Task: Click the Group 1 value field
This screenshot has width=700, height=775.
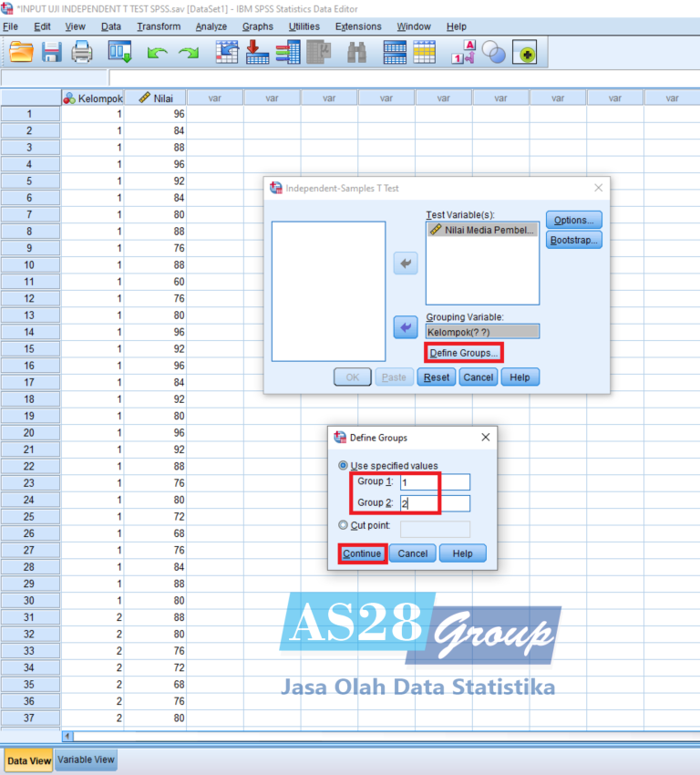Action: coord(436,482)
